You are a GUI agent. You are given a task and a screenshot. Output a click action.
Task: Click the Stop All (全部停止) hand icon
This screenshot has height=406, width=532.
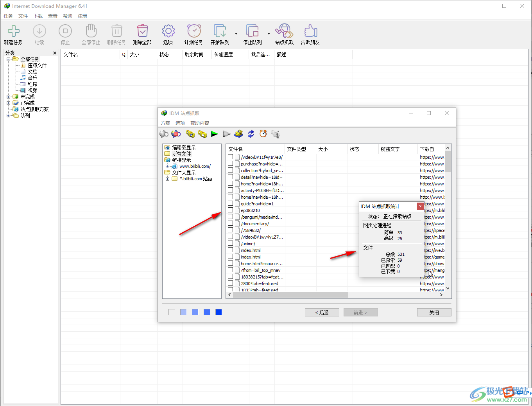tap(91, 31)
